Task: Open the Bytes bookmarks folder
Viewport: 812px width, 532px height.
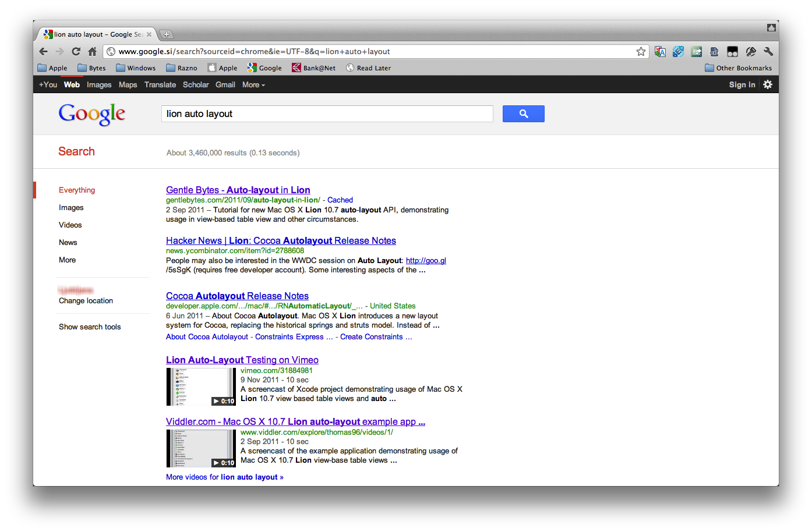Action: (91, 68)
